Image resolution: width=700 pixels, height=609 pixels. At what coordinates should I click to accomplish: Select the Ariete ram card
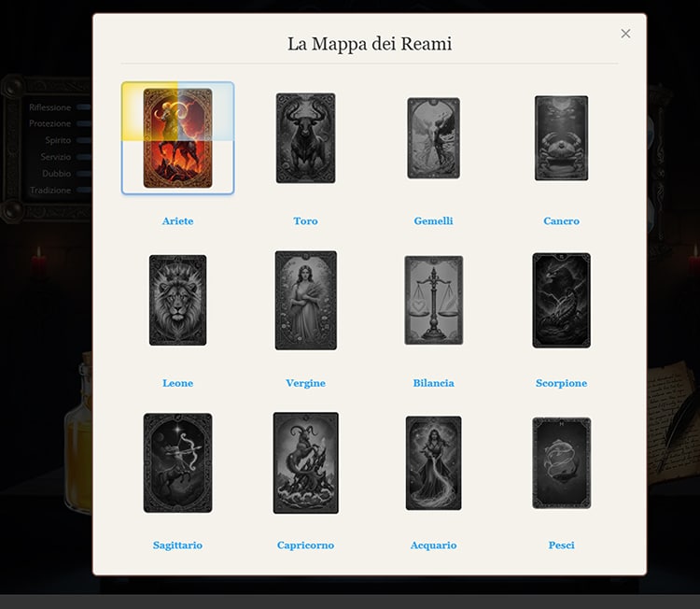coord(177,138)
